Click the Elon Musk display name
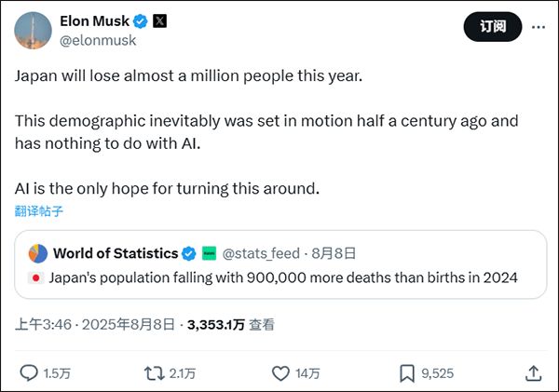559x392 pixels. tap(94, 20)
